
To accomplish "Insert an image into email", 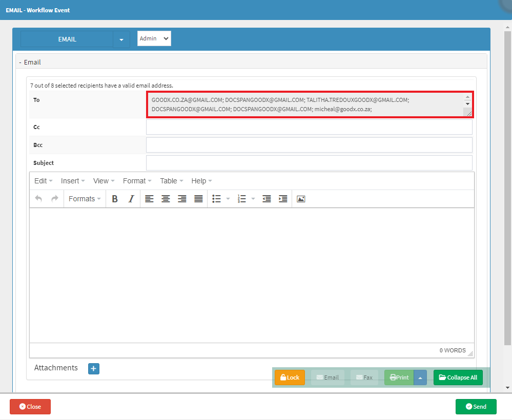I will (301, 199).
